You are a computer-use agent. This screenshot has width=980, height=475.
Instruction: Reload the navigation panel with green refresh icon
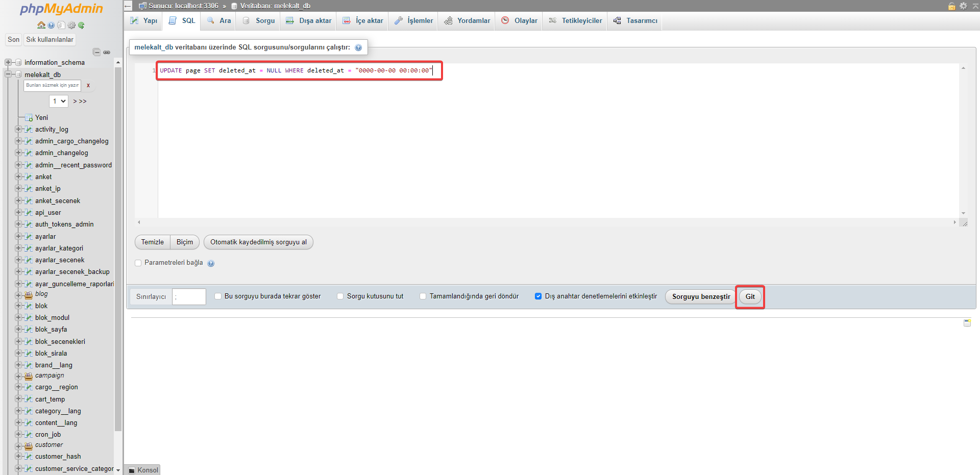coord(81,25)
